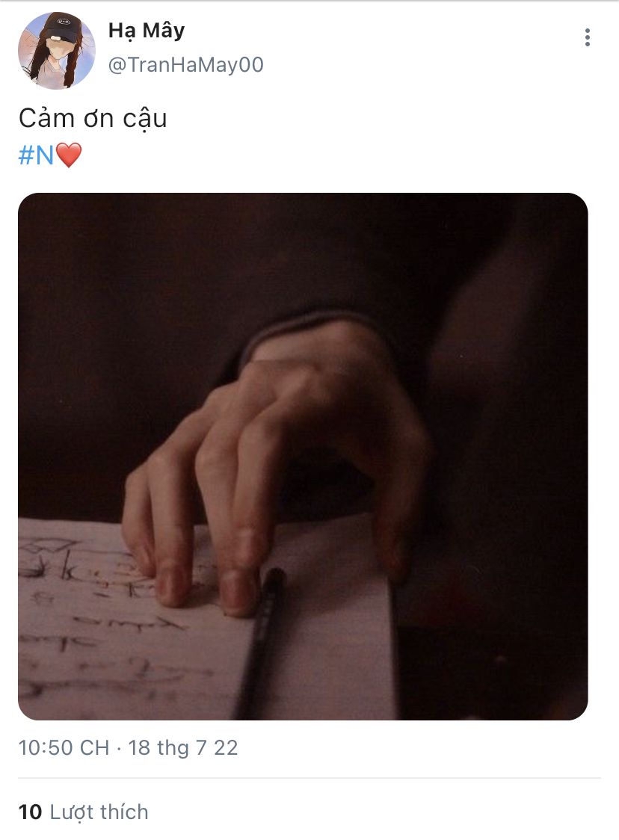Click the red heart emoji
Image resolution: width=619 pixels, height=840 pixels.
point(69,155)
